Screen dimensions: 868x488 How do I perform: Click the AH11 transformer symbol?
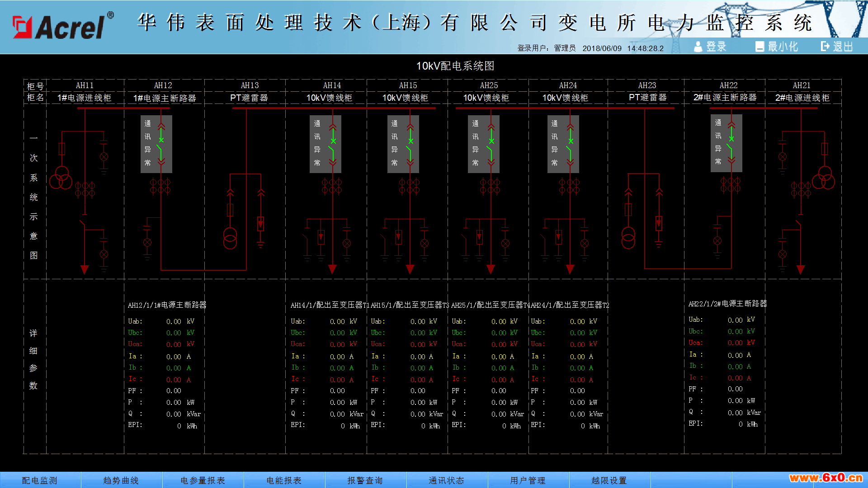click(61, 178)
